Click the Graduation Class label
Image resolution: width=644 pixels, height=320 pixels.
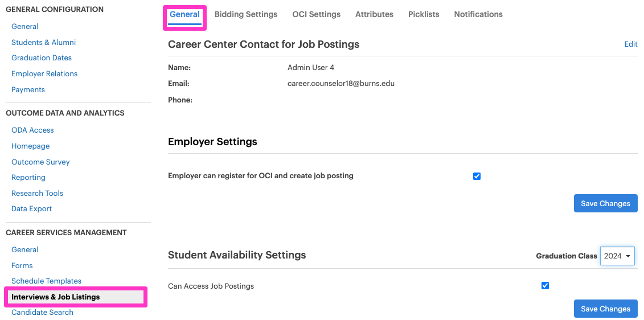[567, 256]
